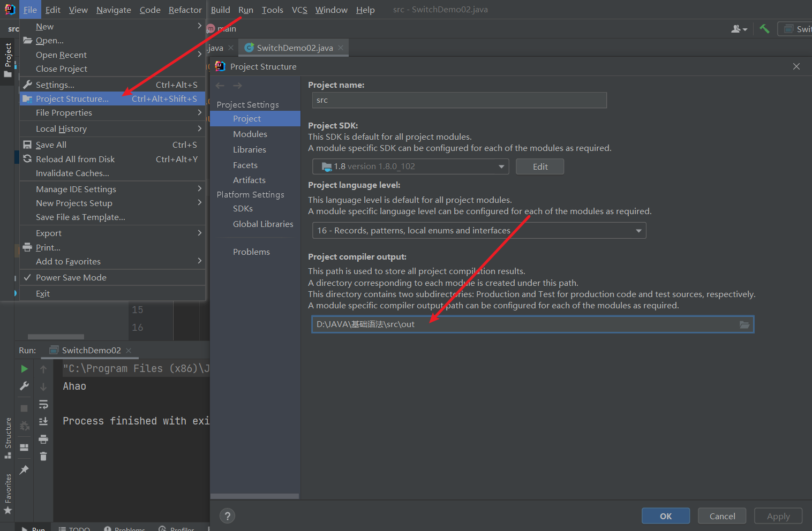Expand the File Properties submenu
Viewport: 812px width, 531px height.
pyautogui.click(x=112, y=112)
